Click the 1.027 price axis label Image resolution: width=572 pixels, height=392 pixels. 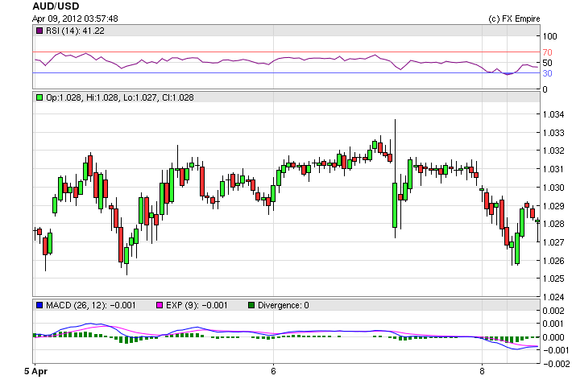[x=553, y=242]
